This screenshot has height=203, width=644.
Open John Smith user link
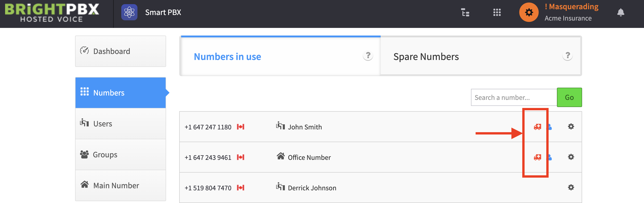[305, 127]
